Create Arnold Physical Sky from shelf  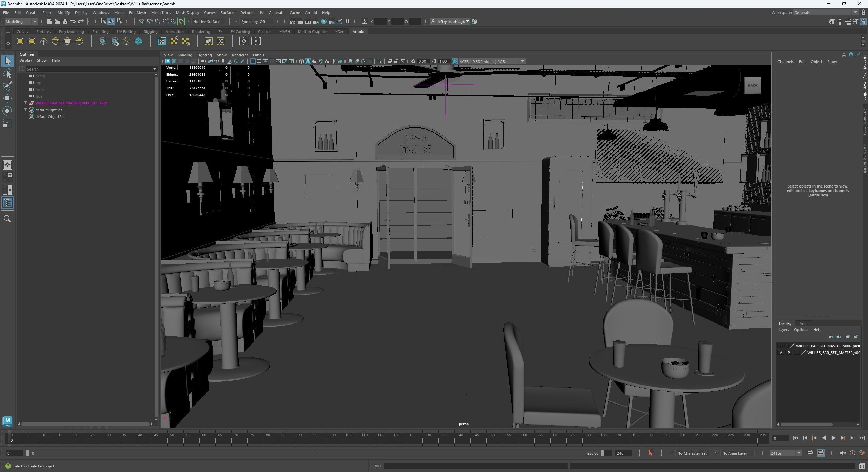tap(79, 41)
